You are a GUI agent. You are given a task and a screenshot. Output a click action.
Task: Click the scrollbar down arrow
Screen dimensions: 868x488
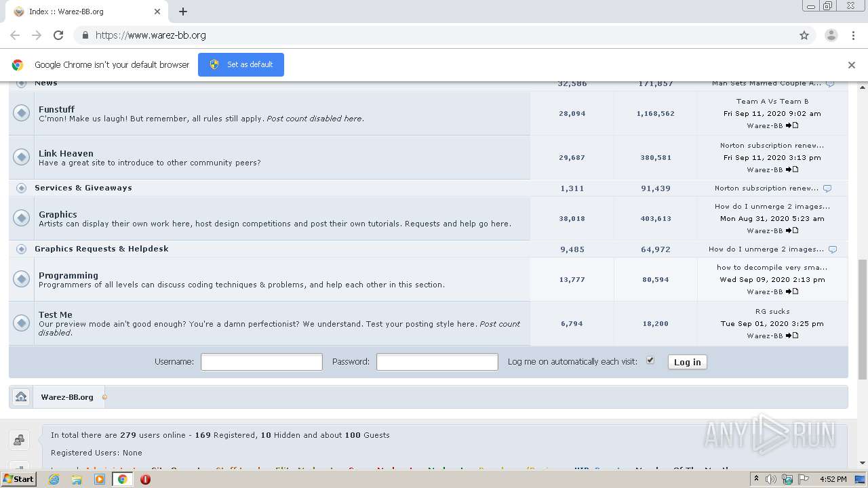point(863,464)
